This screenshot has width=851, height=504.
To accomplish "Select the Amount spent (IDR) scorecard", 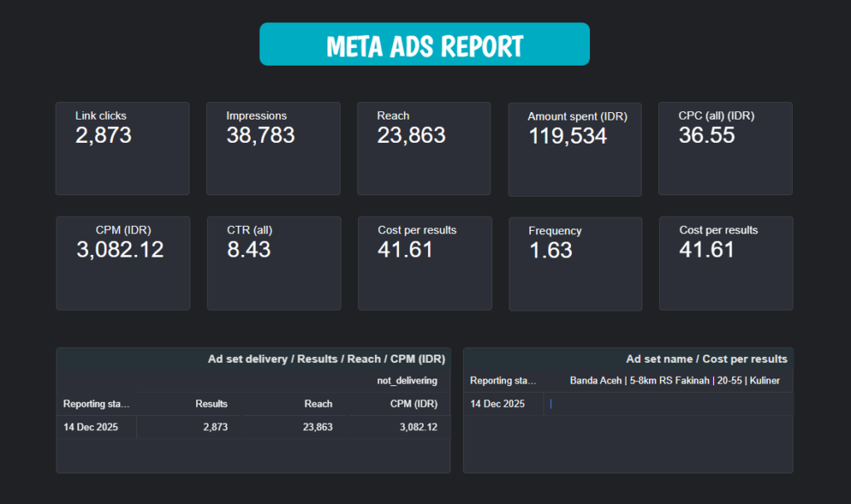I will coord(574,149).
